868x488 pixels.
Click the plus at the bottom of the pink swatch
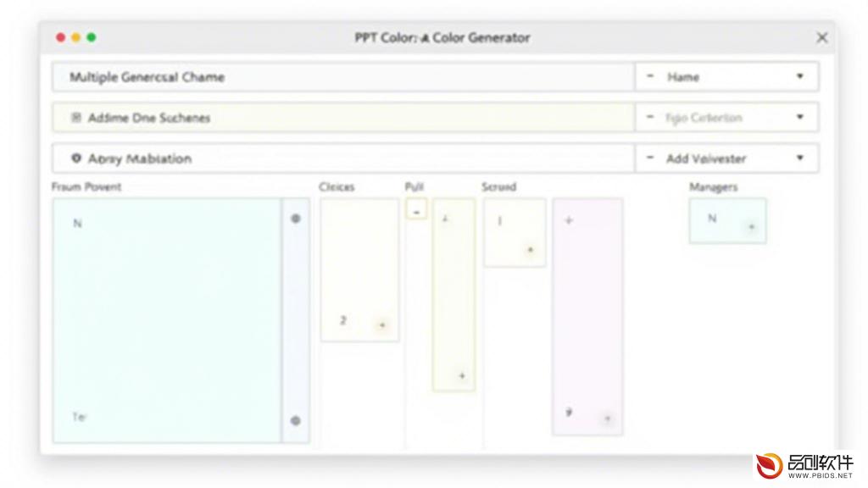click(x=607, y=419)
